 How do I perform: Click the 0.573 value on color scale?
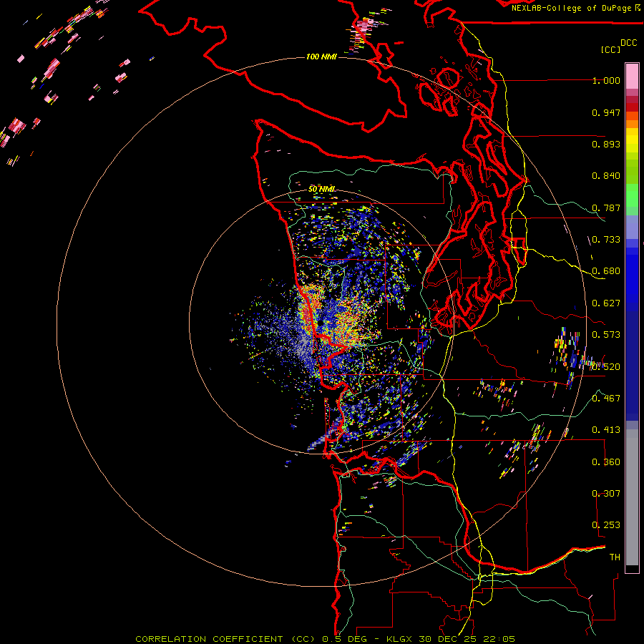(606, 335)
